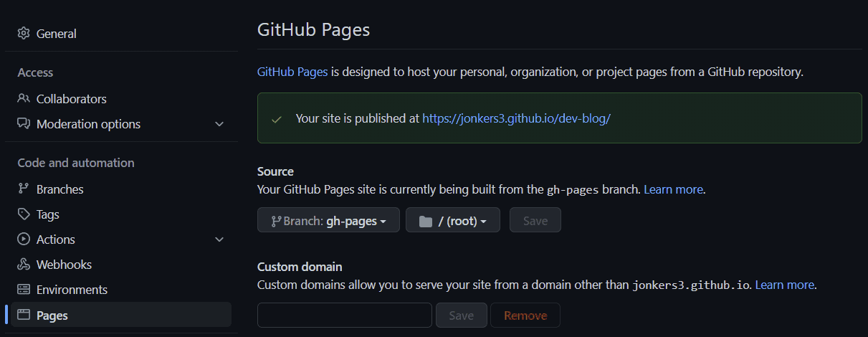Click the Pages browser icon
The image size is (868, 337).
24,315
